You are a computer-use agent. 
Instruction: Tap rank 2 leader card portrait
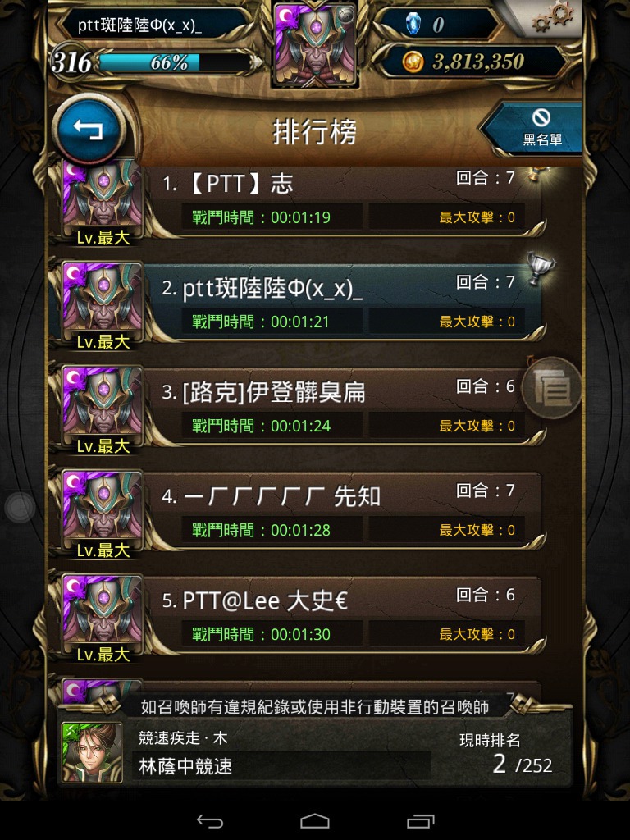[x=103, y=303]
